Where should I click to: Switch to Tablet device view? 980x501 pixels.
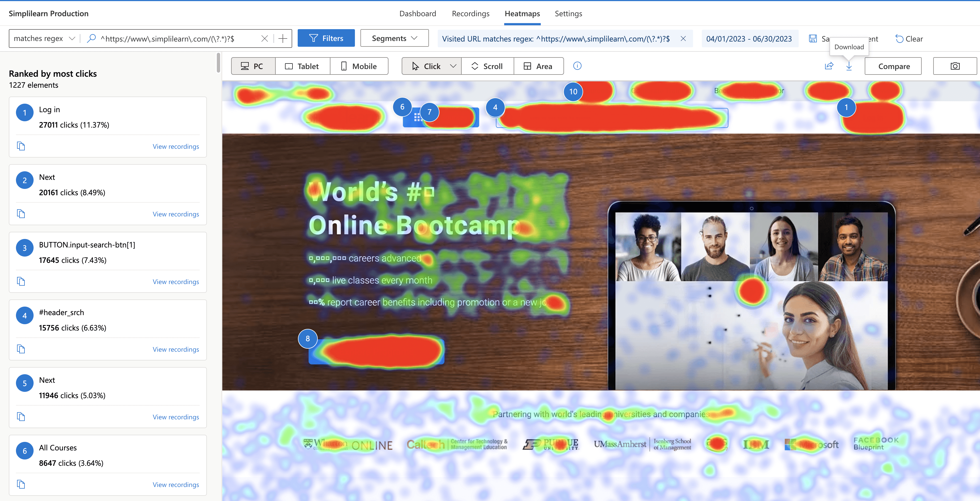(x=302, y=66)
